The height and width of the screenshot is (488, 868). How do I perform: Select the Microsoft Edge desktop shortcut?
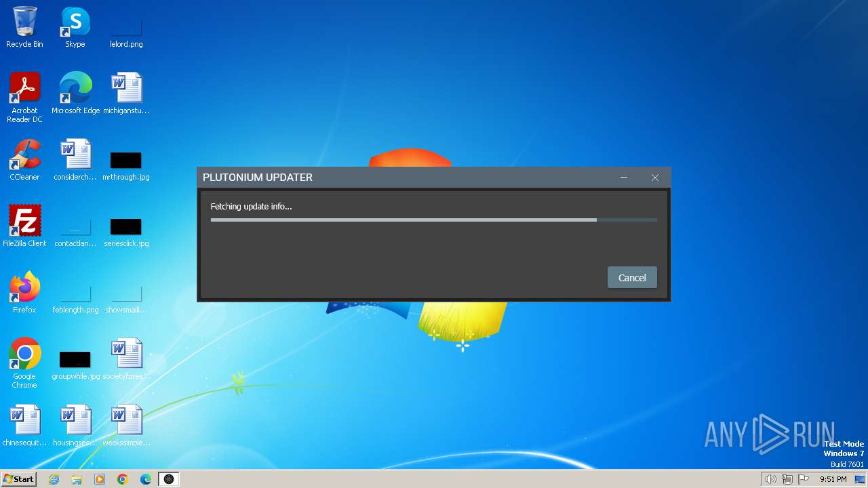point(75,94)
